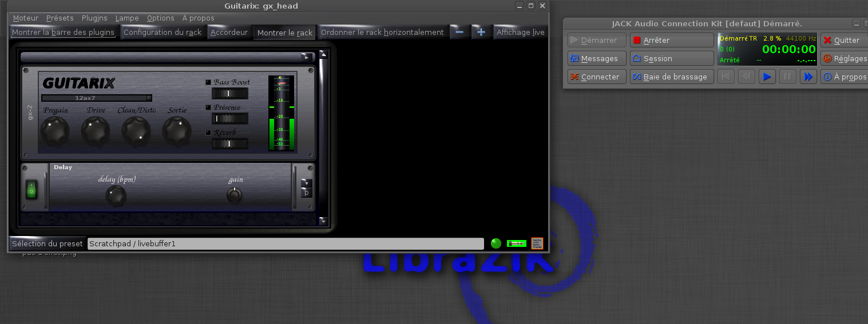Click À propos in the JACK window
This screenshot has width=868, height=324.
click(x=844, y=77)
